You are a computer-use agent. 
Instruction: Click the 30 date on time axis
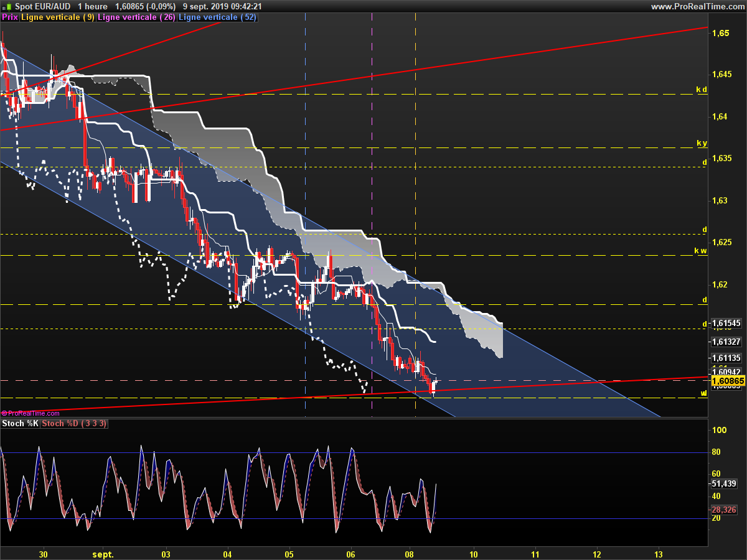click(43, 553)
